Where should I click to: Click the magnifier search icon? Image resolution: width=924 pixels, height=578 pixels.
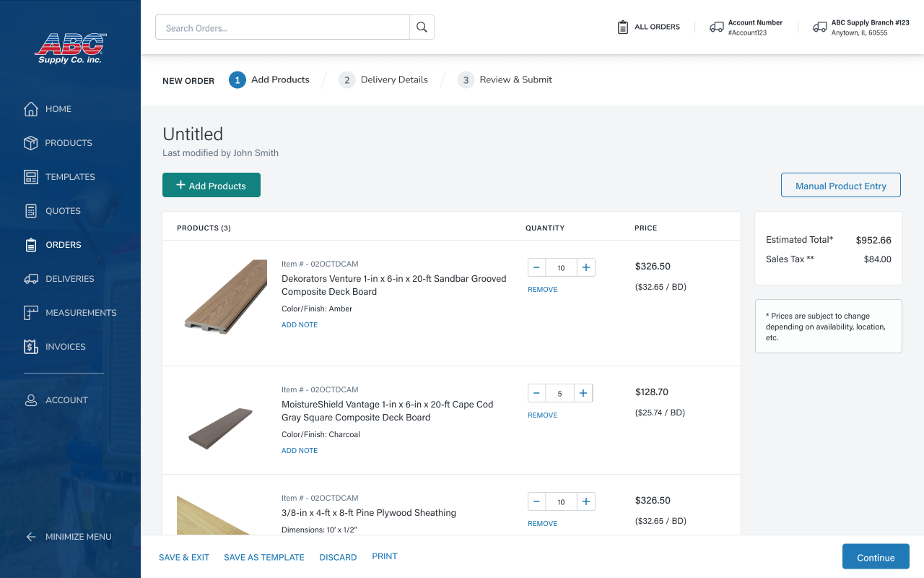pyautogui.click(x=422, y=27)
